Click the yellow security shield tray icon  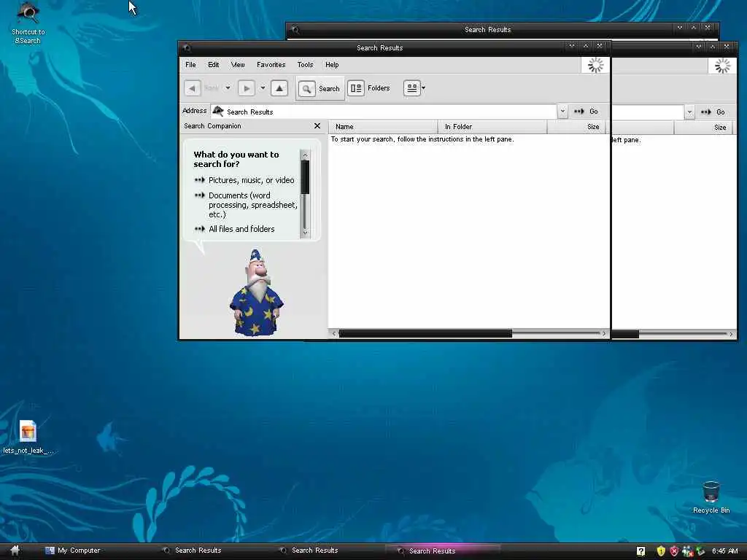[x=661, y=551]
